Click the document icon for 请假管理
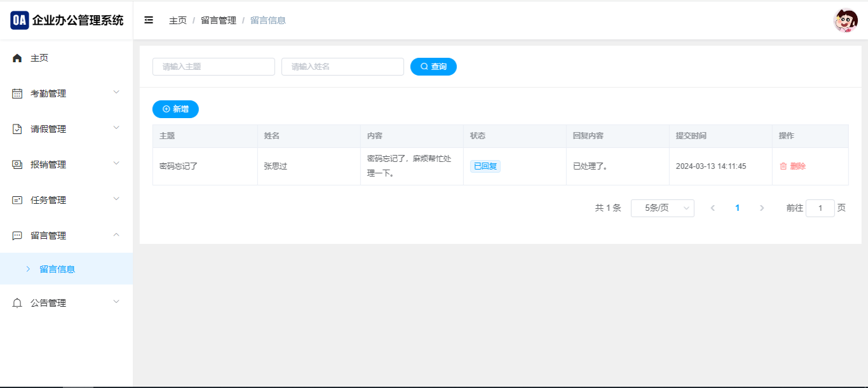 (17, 130)
